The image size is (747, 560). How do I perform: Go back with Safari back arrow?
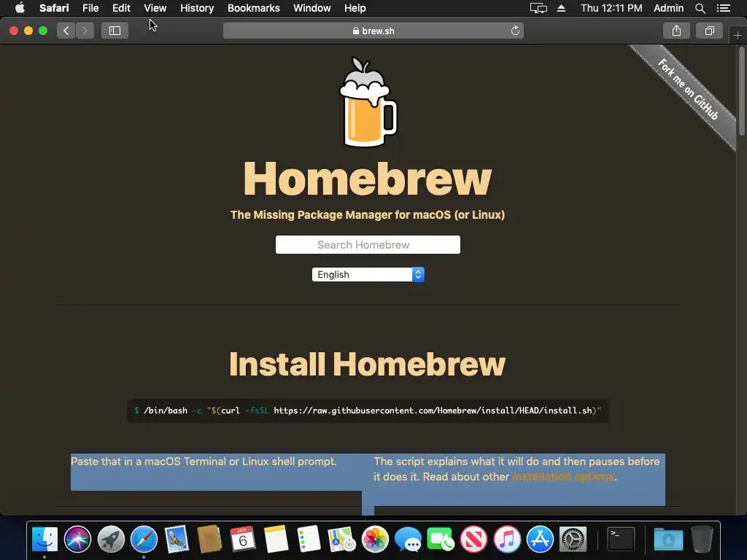[66, 31]
